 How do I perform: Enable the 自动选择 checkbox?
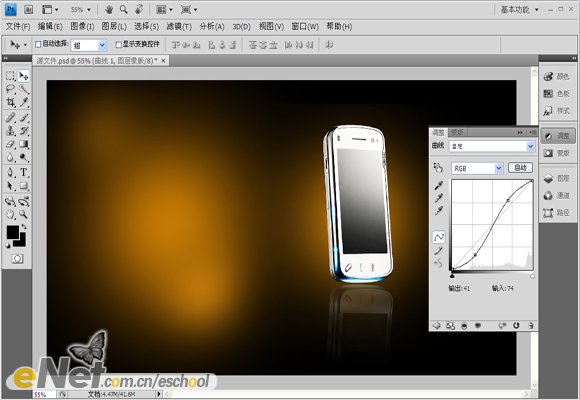[38, 44]
